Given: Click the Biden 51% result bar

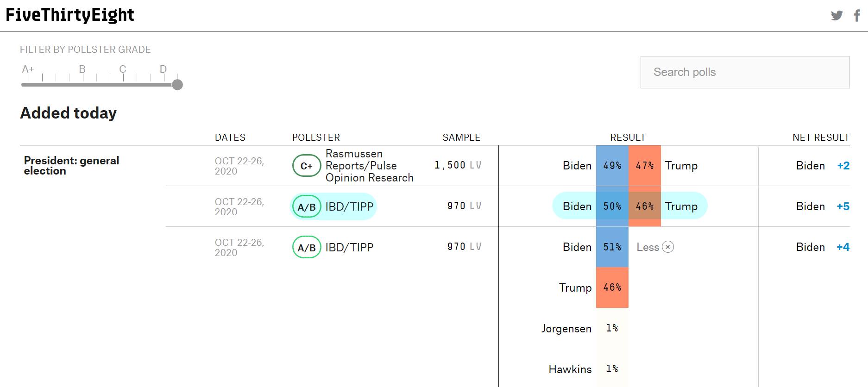Looking at the screenshot, I should pos(612,247).
